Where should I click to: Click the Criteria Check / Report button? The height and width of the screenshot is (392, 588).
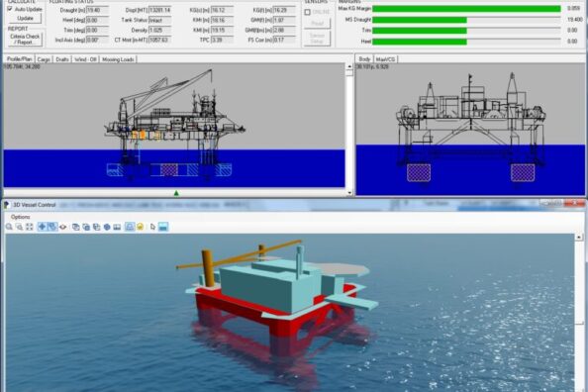point(25,39)
